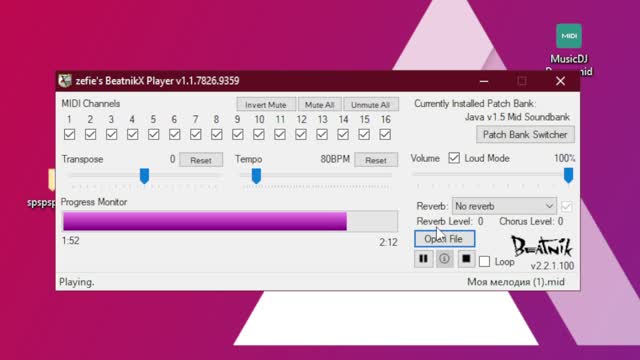Reset the Transpose value

pos(201,160)
